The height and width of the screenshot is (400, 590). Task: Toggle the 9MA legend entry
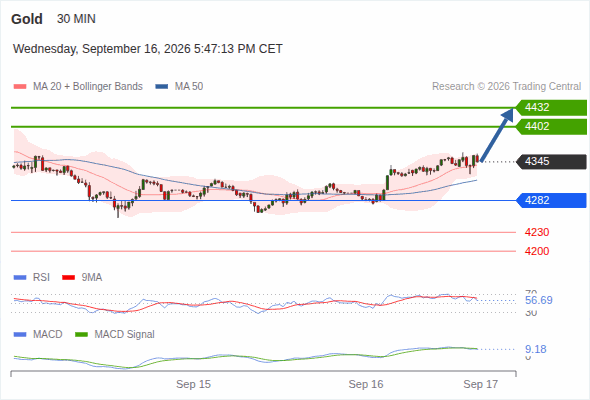pos(82,277)
